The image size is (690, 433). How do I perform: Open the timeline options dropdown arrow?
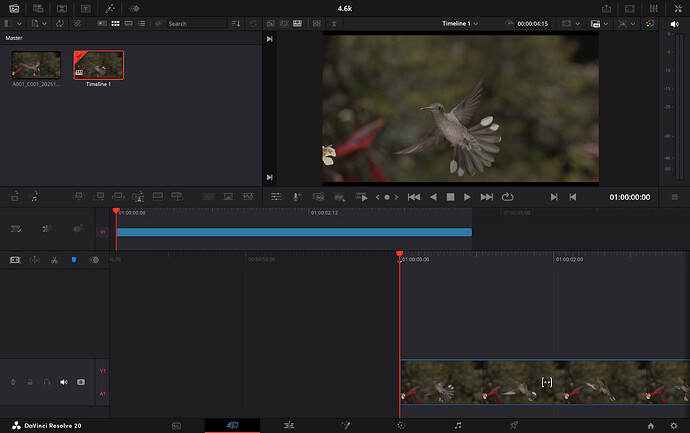pyautogui.click(x=606, y=24)
